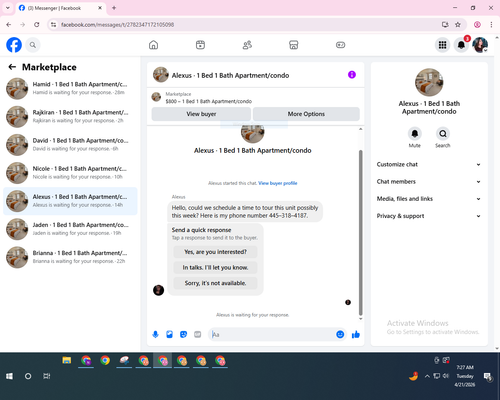This screenshot has width=500, height=400.
Task: Send 'Sorry, it's not available.' reply
Action: point(215,283)
